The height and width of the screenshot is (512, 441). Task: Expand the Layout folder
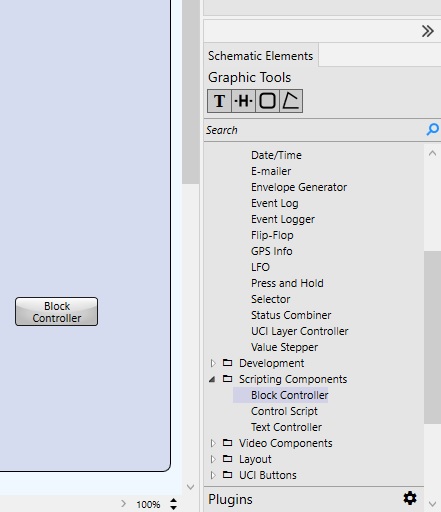(213, 459)
